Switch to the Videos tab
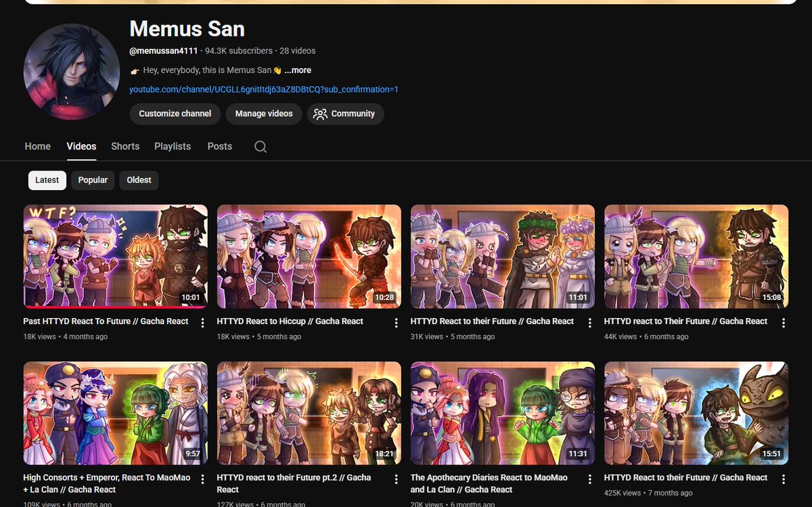This screenshot has height=507, width=812. [x=81, y=146]
